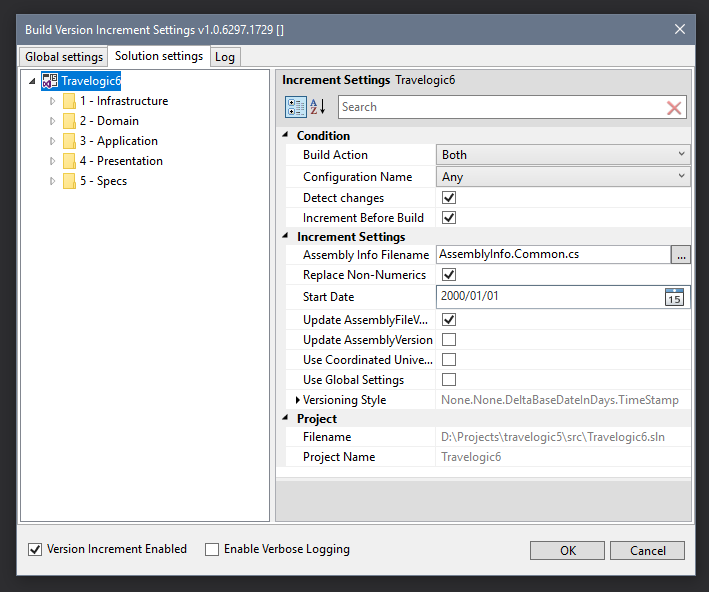Image resolution: width=709 pixels, height=592 pixels.
Task: Click the 3 - Application folder icon
Action: tap(69, 141)
